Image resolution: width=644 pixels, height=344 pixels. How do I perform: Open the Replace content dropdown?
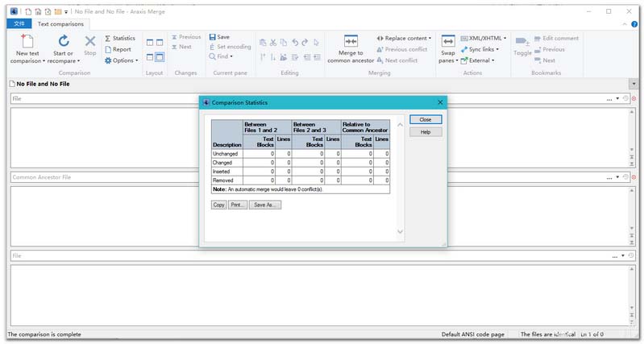[404, 38]
